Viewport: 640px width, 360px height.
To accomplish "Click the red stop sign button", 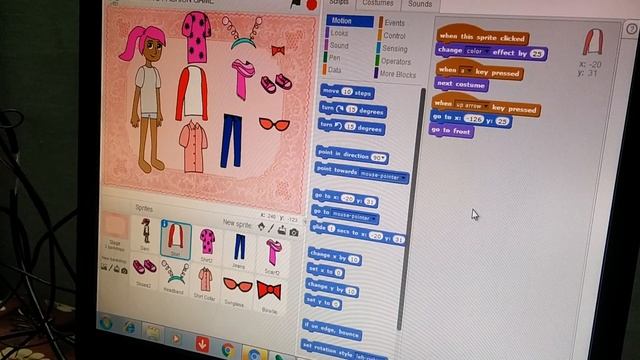I will (312, 5).
